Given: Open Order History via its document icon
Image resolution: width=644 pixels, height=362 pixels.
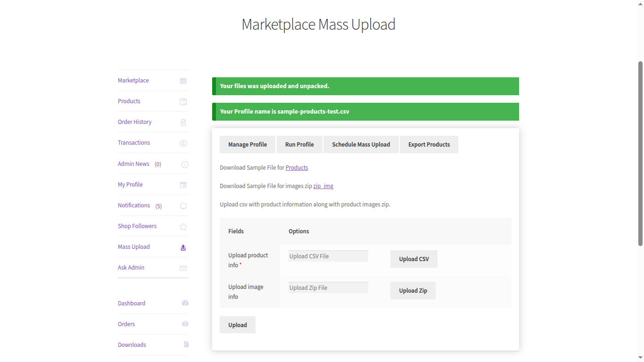Looking at the screenshot, I should click(x=183, y=122).
